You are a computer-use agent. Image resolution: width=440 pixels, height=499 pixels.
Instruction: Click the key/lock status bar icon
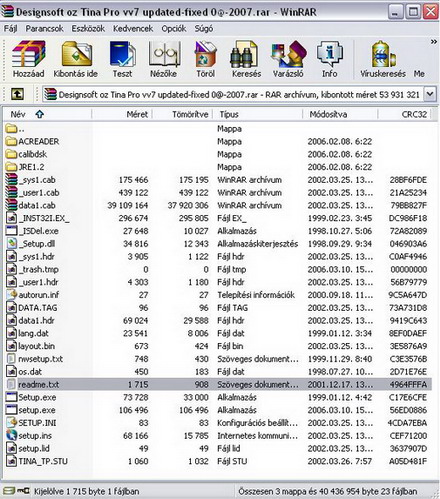(23, 491)
